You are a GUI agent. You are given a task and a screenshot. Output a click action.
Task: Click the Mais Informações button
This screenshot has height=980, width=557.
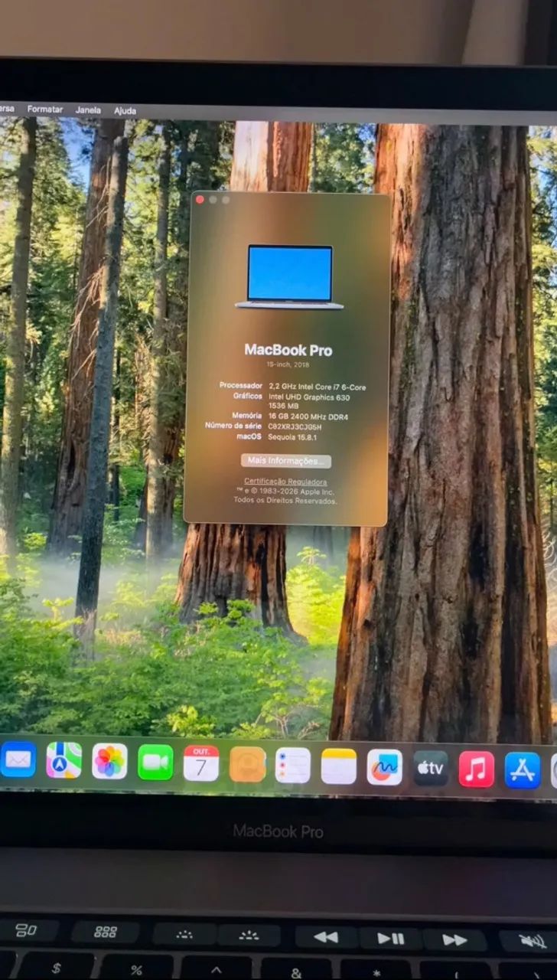(286, 461)
